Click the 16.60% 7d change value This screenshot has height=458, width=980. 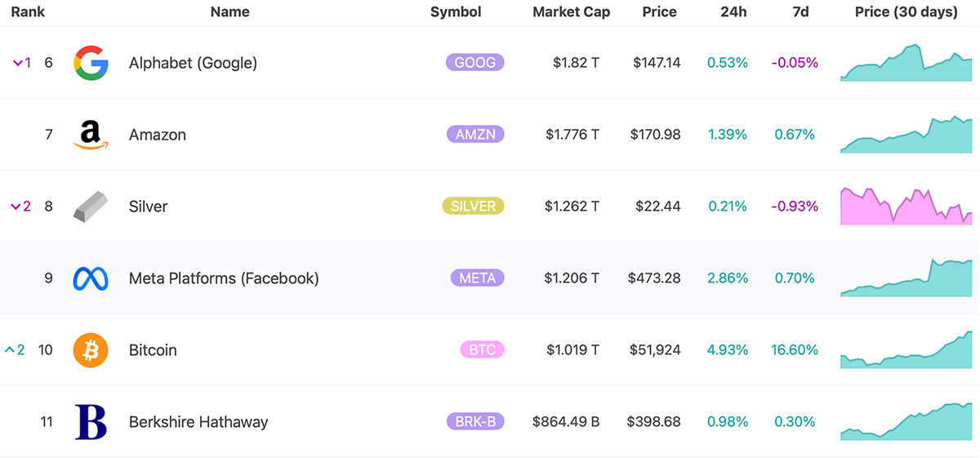795,350
